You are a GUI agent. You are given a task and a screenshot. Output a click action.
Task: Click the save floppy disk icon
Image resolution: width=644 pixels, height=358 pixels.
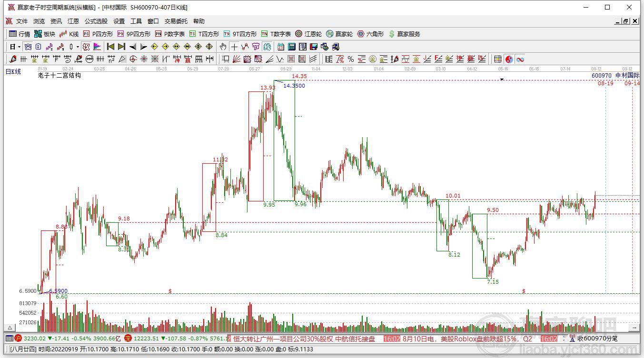(x=314, y=47)
